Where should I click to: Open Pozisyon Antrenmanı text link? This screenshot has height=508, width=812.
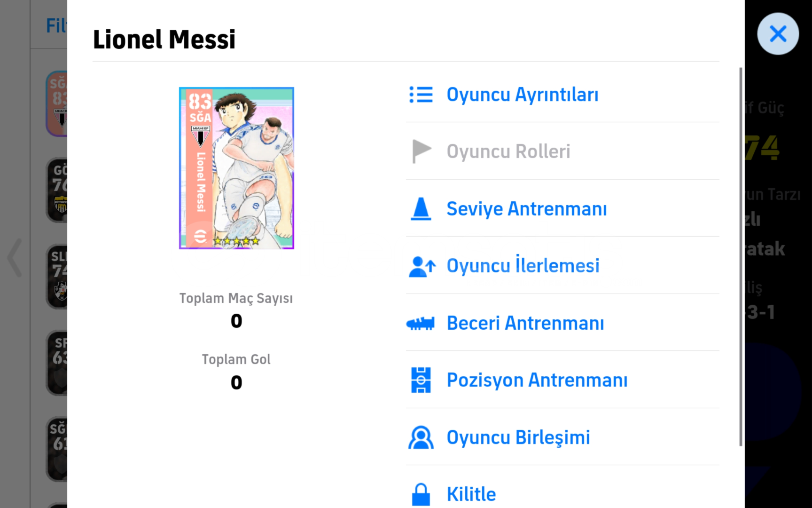click(x=537, y=380)
